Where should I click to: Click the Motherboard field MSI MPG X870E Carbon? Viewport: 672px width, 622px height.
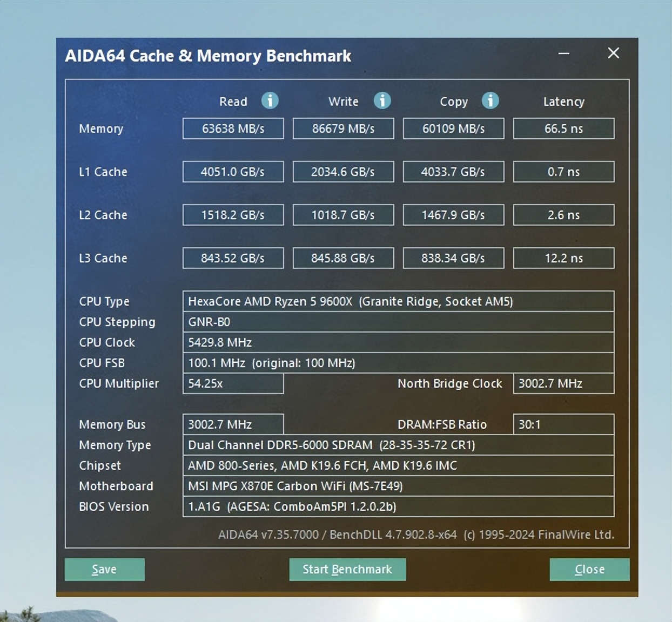pos(398,486)
